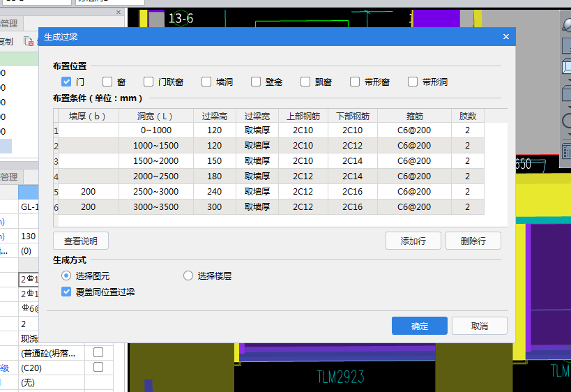Confirm with the 确定 button
The height and width of the screenshot is (392, 571).
pos(420,326)
